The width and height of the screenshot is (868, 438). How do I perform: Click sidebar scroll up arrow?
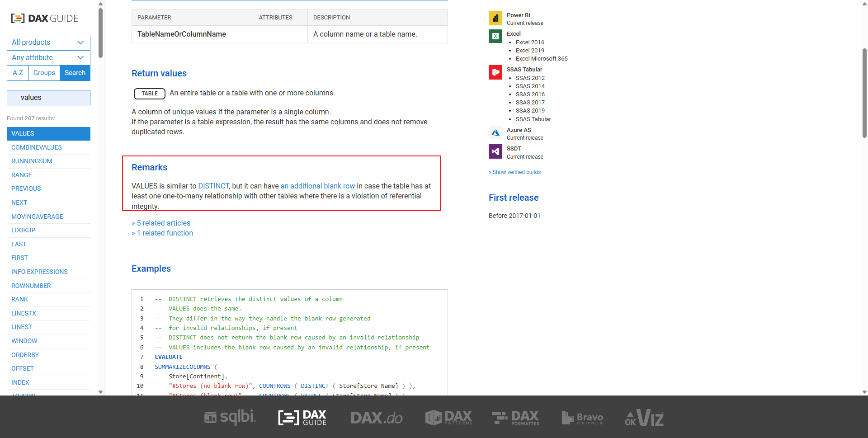pyautogui.click(x=100, y=4)
